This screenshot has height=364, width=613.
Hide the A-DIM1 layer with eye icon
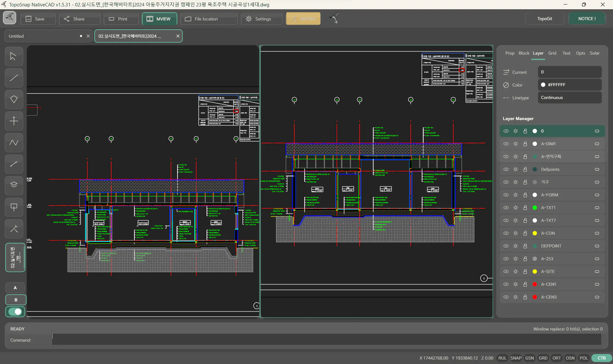coord(506,144)
